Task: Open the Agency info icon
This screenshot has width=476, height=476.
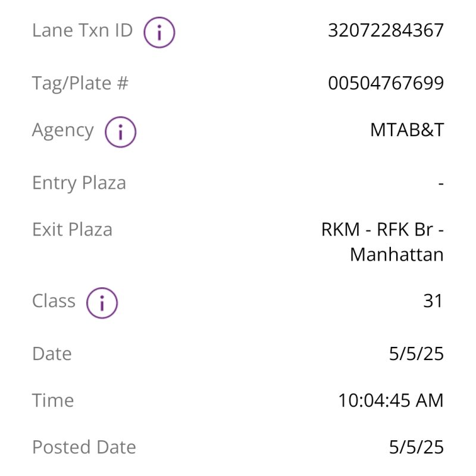Action: (121, 132)
